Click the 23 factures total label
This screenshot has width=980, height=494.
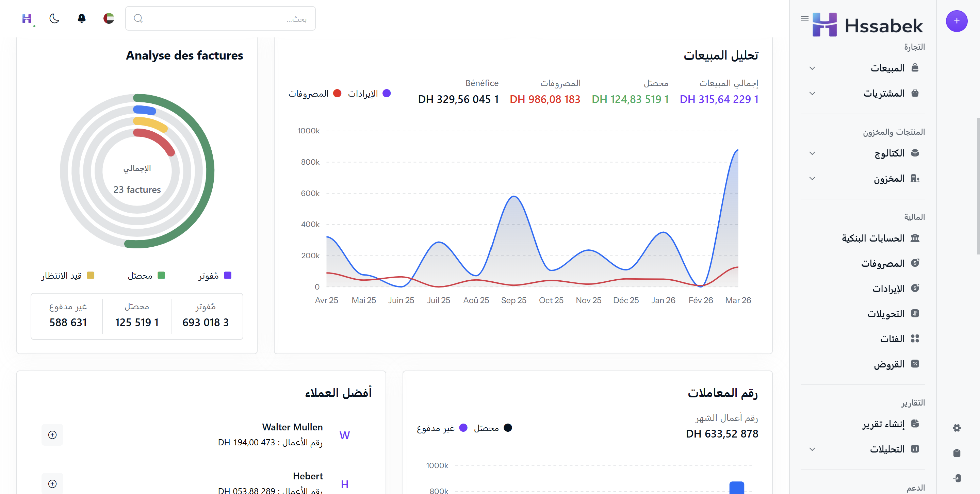137,190
